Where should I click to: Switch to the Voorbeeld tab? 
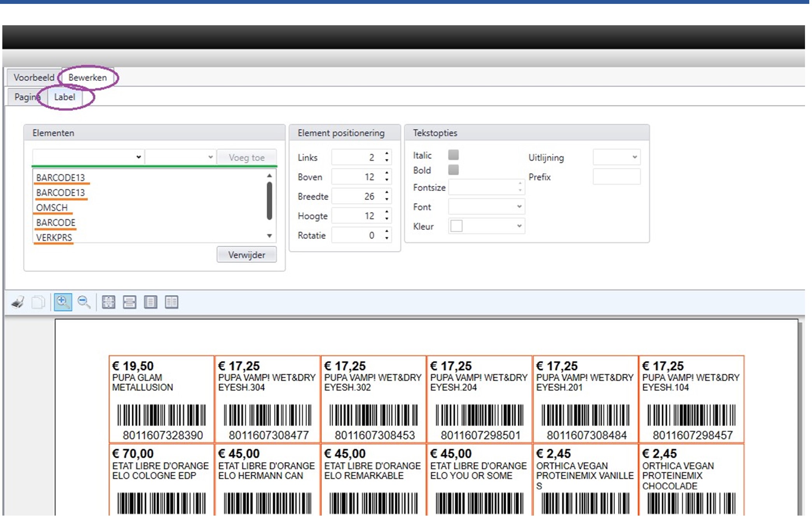34,77
